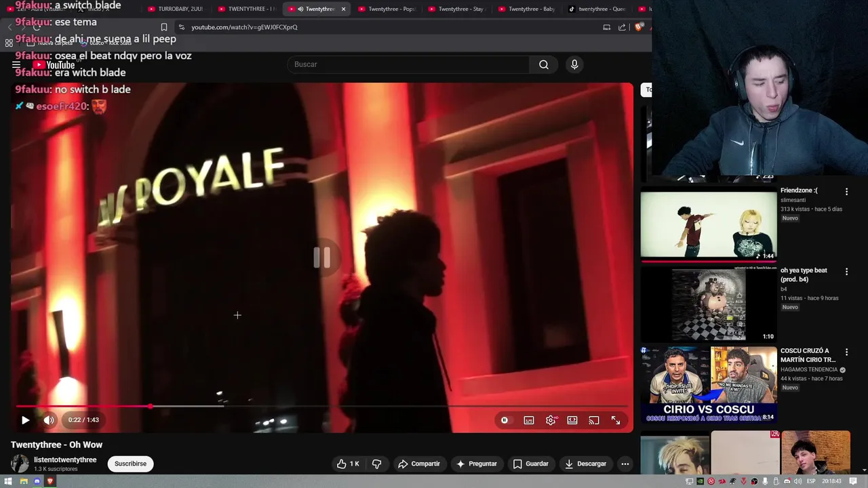Seek on the video progress bar
This screenshot has height=488, width=868.
[x=322, y=407]
